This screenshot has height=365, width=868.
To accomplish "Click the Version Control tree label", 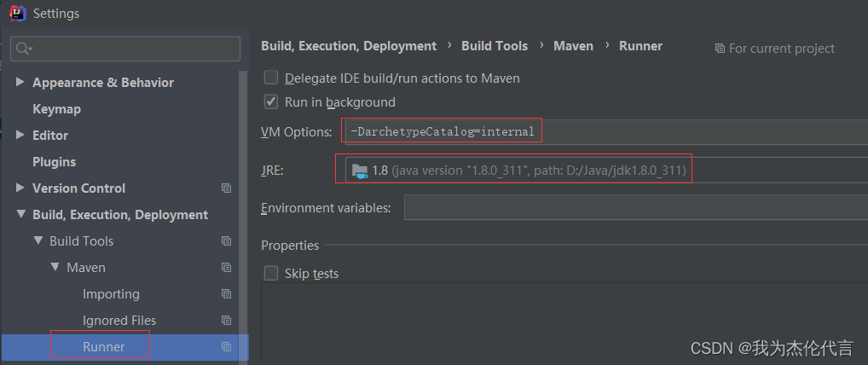I will (x=78, y=188).
